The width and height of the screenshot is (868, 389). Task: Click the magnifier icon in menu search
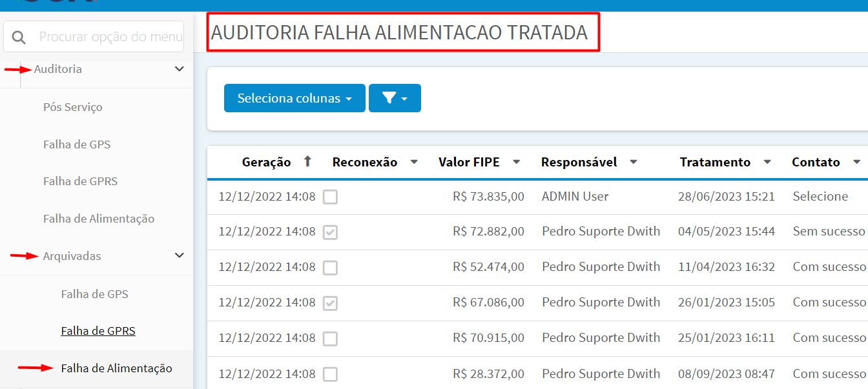click(x=19, y=37)
